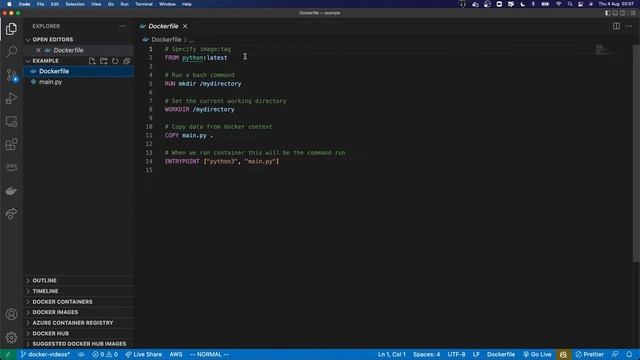Screen dimensions: 640x360
Task: Click Dockerfile in breadcrumb path
Action: pyautogui.click(x=166, y=40)
